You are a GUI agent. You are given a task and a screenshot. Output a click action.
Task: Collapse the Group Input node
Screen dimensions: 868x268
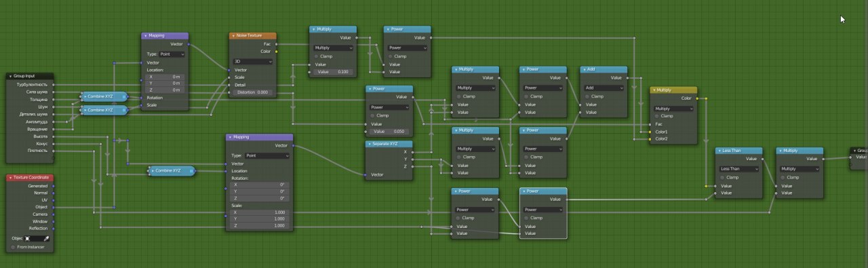coord(10,76)
